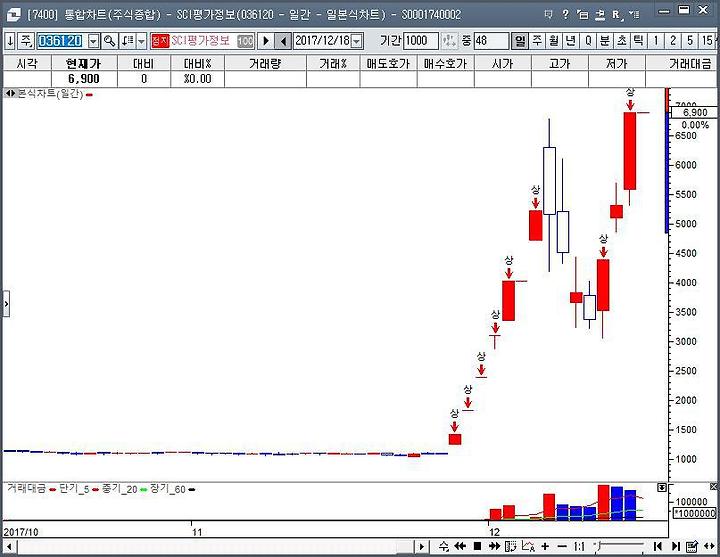Expand the left side panel arrow handle

[6, 304]
